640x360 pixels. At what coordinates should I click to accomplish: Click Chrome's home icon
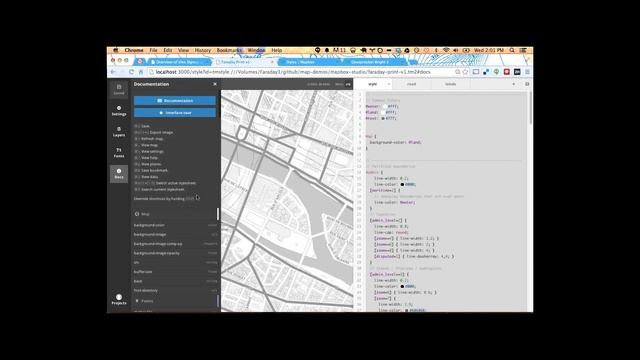pos(141,72)
